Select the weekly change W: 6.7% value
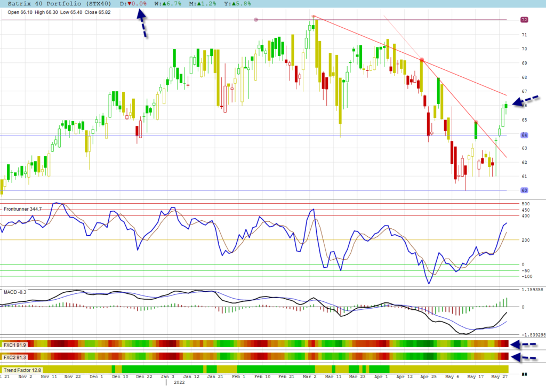The image size is (546, 392). click(x=168, y=4)
